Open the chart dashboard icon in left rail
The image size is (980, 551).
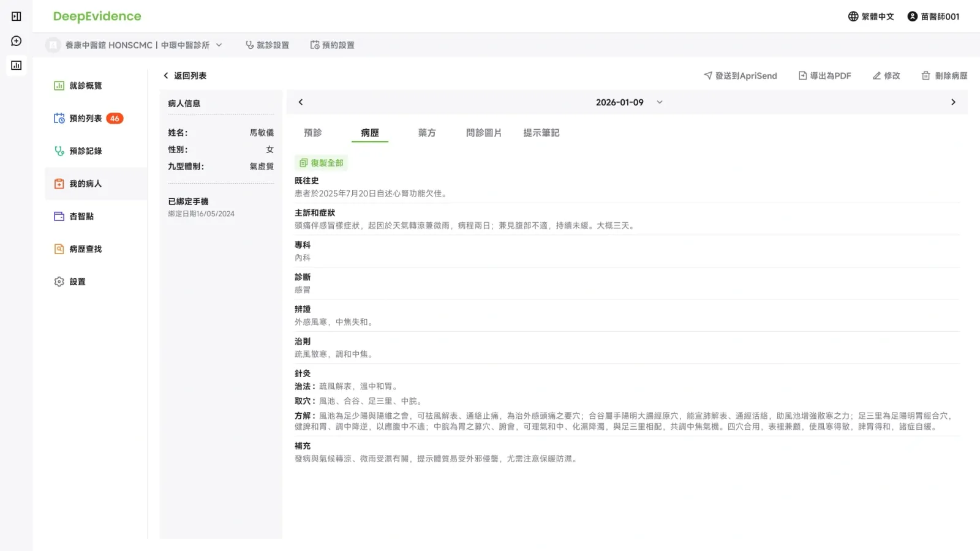17,65
